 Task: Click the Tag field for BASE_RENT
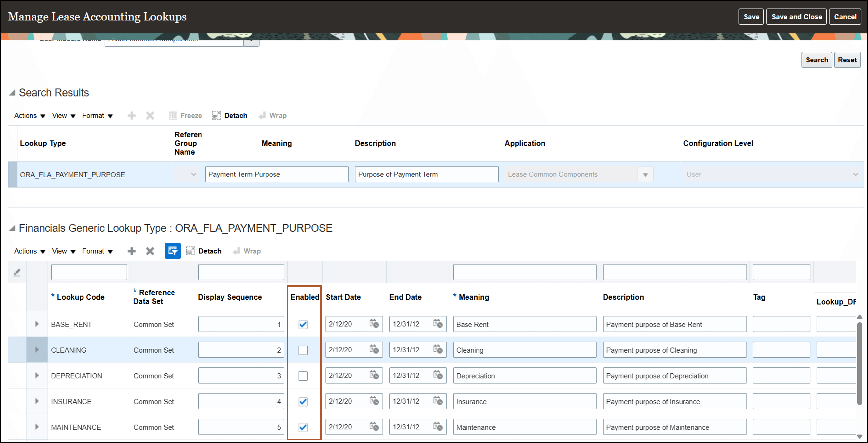[x=781, y=324]
